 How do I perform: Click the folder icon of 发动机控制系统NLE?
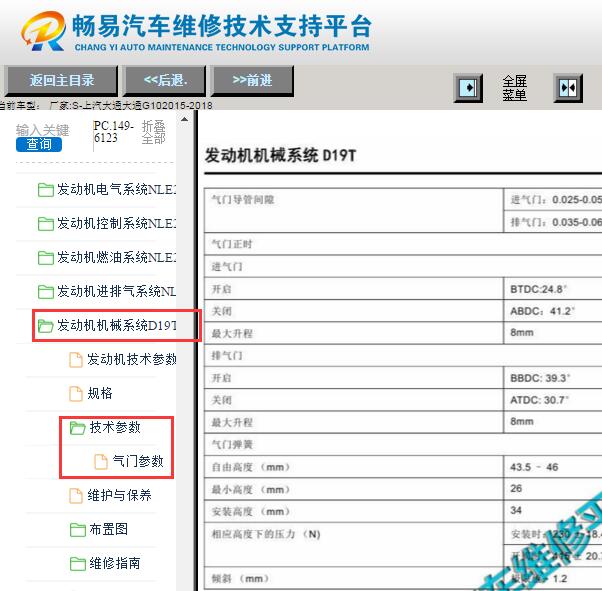click(46, 224)
